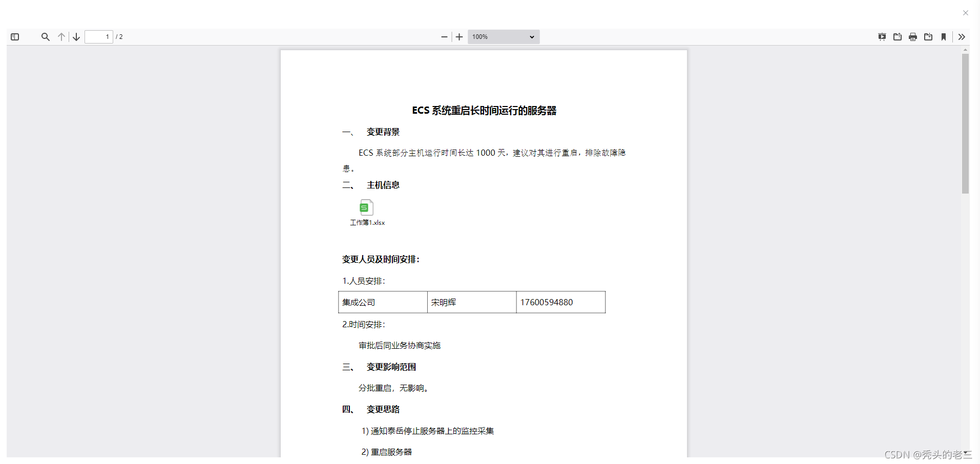Image resolution: width=980 pixels, height=464 pixels.
Task: Click the heading 变更背景
Action: [x=383, y=132]
